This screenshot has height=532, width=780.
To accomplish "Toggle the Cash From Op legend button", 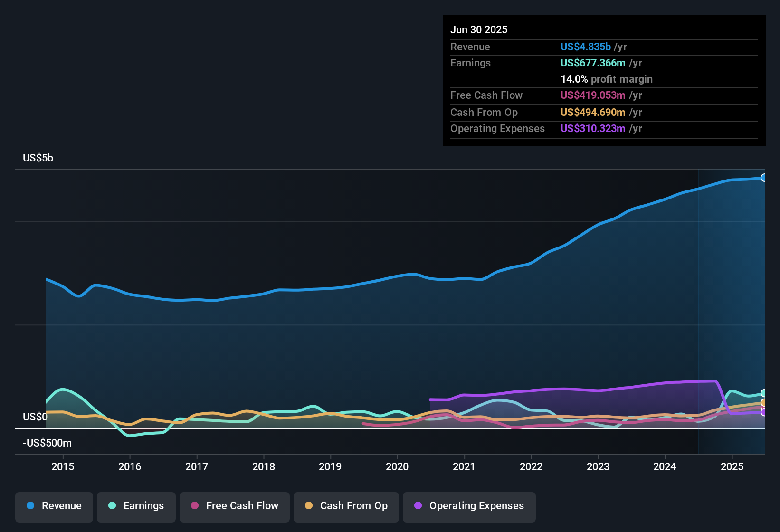I will click(x=346, y=506).
